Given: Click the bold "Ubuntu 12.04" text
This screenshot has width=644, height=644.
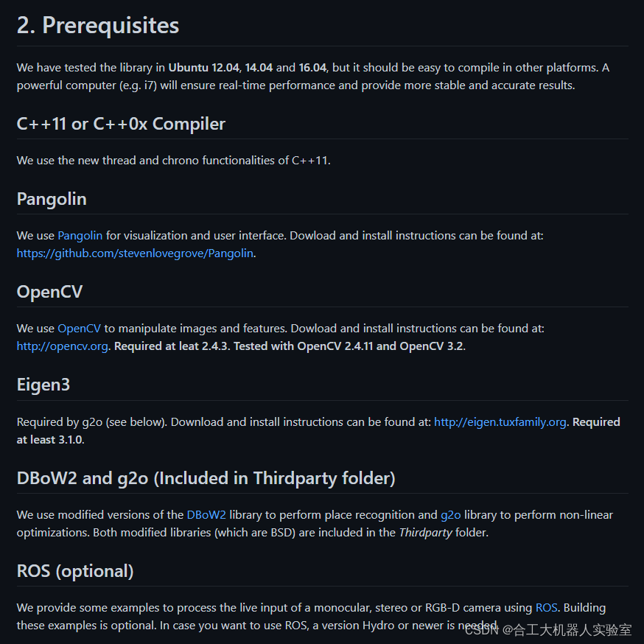Looking at the screenshot, I should [x=203, y=68].
